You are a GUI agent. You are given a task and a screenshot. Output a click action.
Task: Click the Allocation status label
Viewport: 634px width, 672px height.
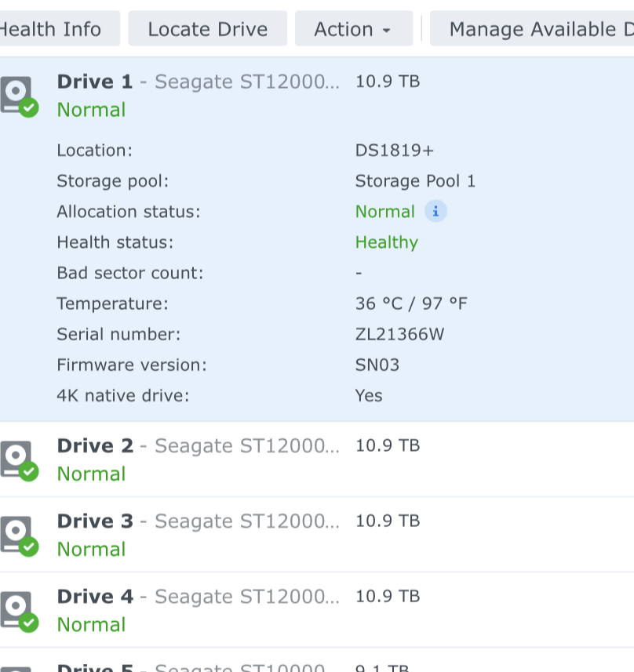(129, 212)
